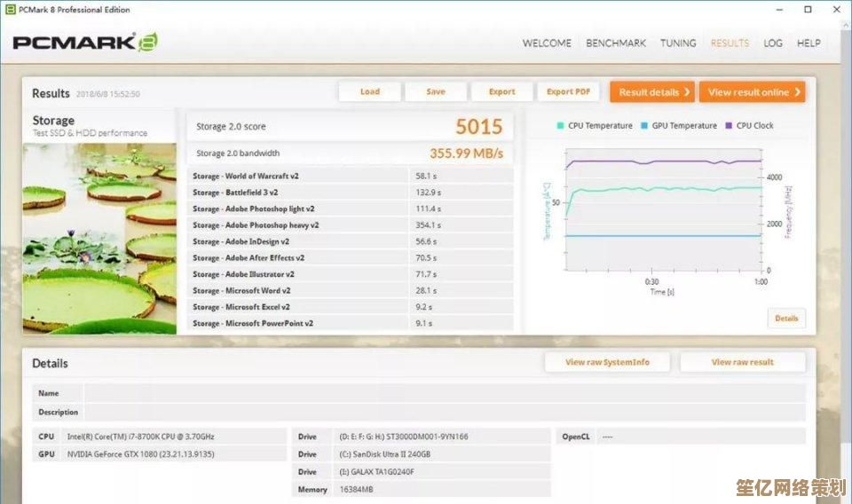The width and height of the screenshot is (852, 504).
Task: Open the BENCHMARK tab
Action: 616,43
